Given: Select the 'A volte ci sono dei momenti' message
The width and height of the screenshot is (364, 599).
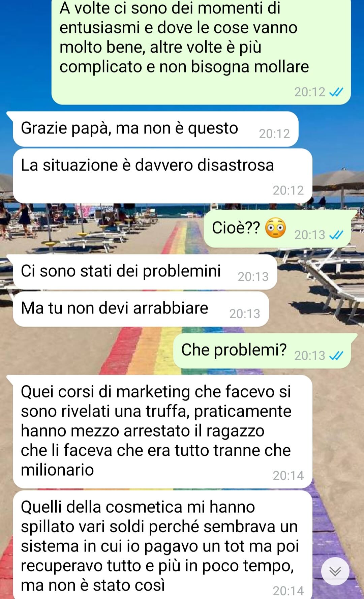Looking at the screenshot, I should [201, 51].
